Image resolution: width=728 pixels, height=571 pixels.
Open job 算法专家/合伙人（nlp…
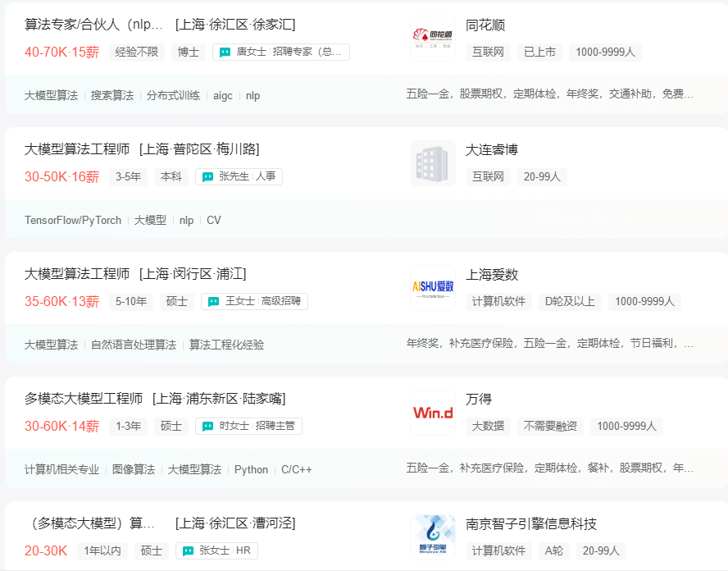click(x=93, y=24)
